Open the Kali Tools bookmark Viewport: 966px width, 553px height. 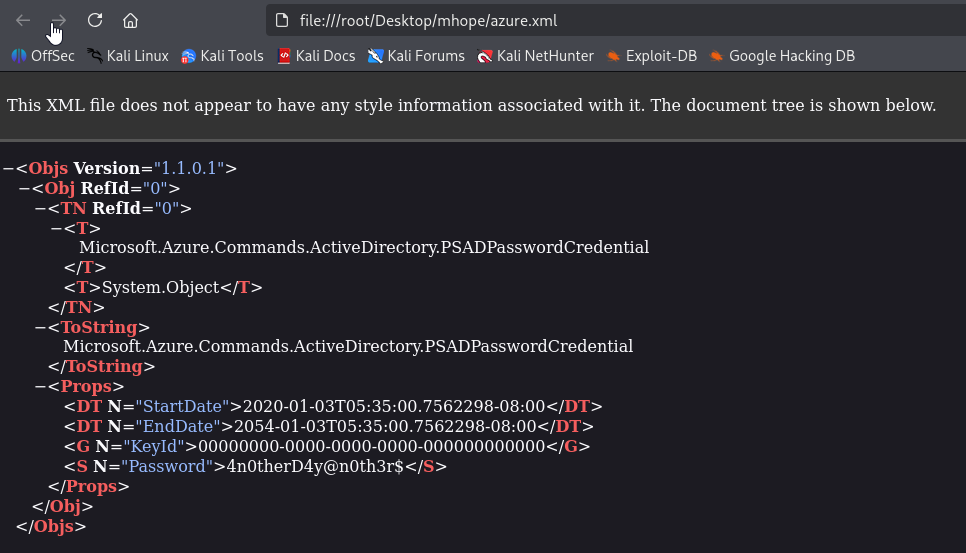tap(222, 56)
